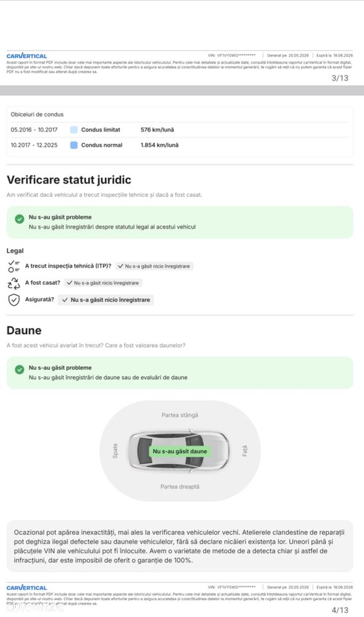Click the 3/13 page number

tap(340, 78)
